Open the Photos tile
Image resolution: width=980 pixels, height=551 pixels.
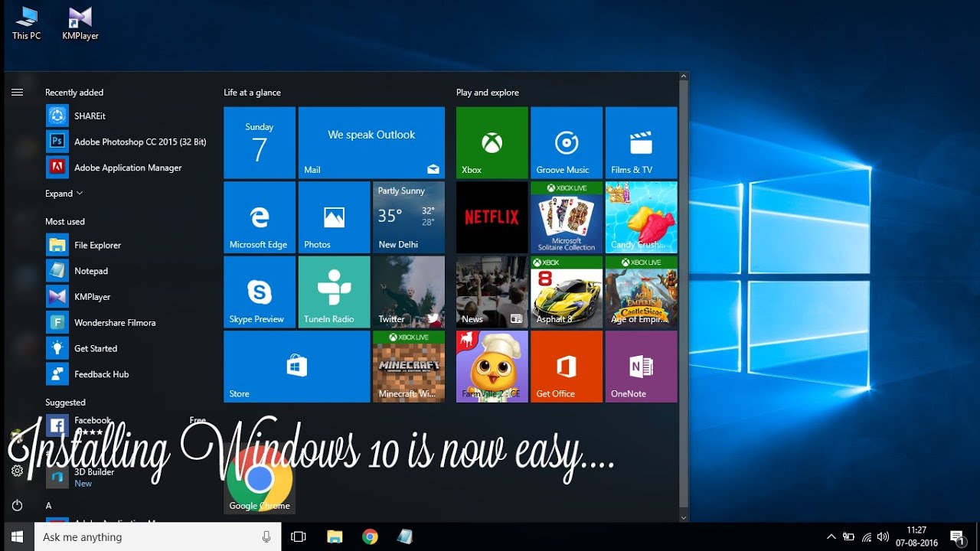tap(334, 217)
